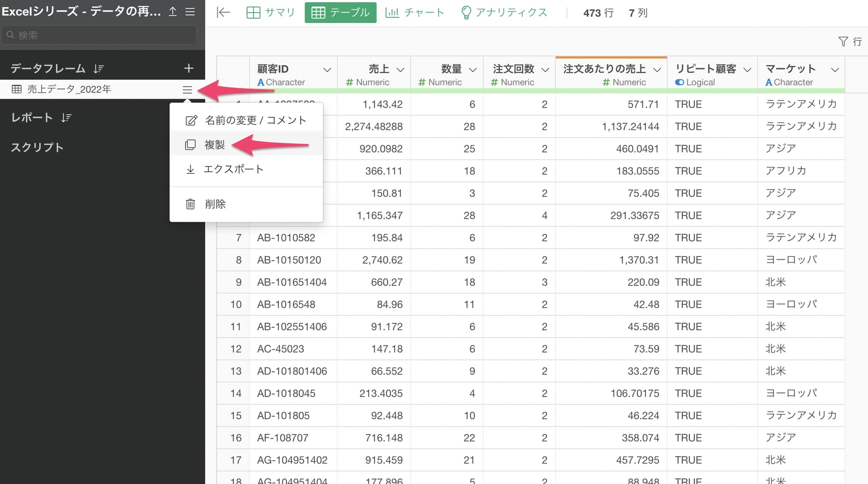Select 名前の変更 / コメント from the menu

pyautogui.click(x=246, y=120)
